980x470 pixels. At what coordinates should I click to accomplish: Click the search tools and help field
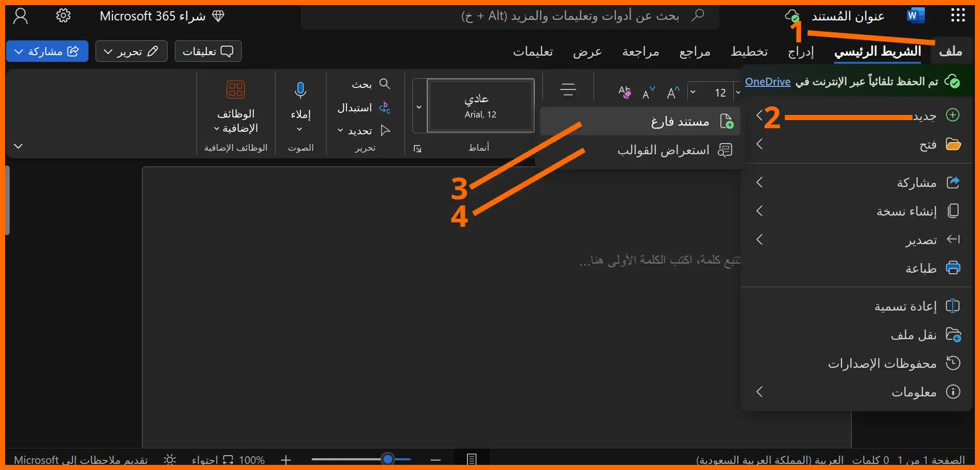coord(510,16)
